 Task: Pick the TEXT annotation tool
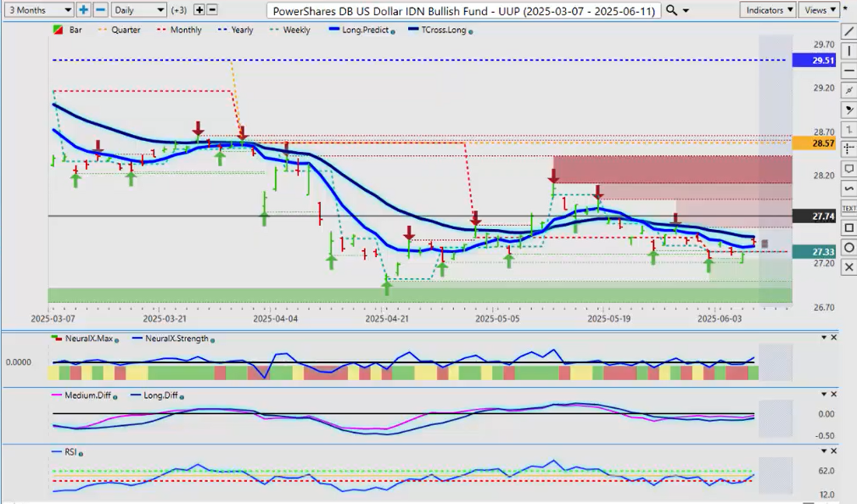click(848, 208)
